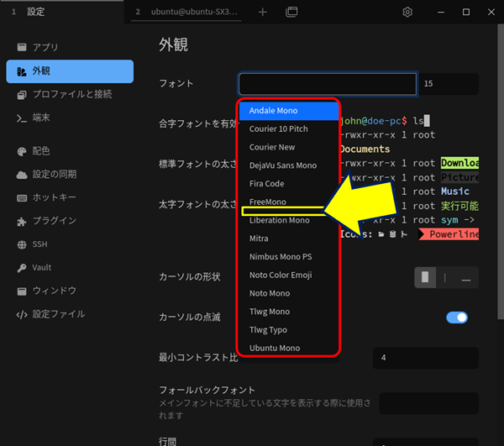Click the terminal prompt icon beside 端末
This screenshot has width=504, height=446.
click(22, 118)
